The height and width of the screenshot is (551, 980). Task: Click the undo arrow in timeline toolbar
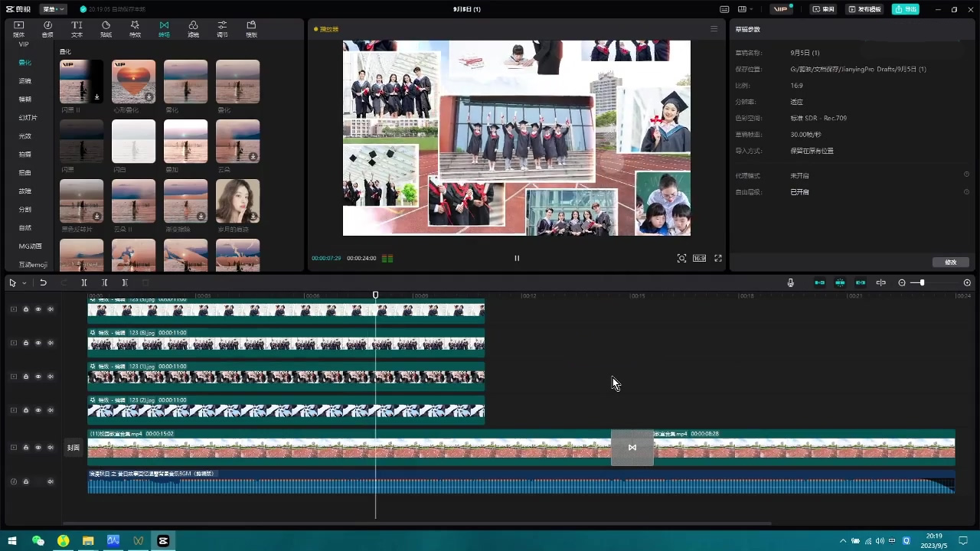click(x=44, y=282)
